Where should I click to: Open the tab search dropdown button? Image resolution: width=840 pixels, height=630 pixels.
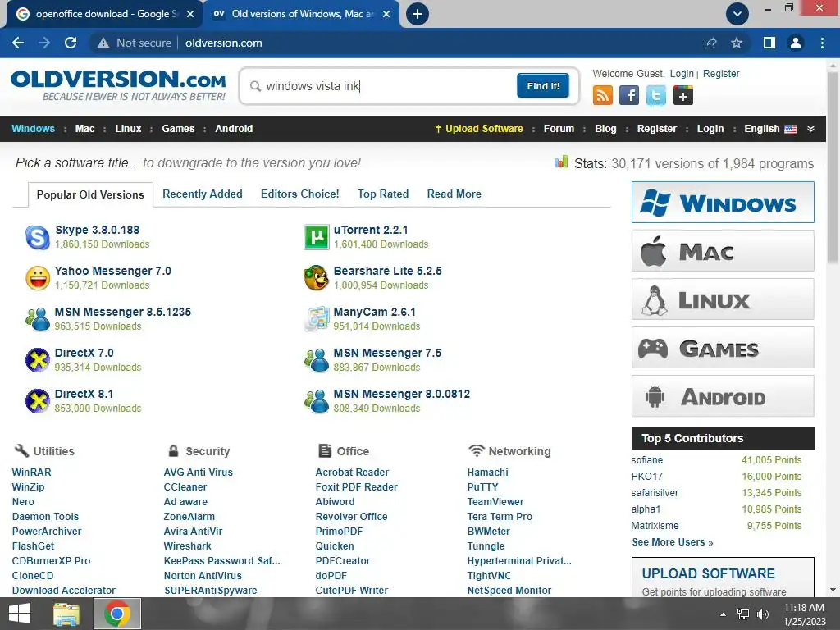tap(737, 14)
